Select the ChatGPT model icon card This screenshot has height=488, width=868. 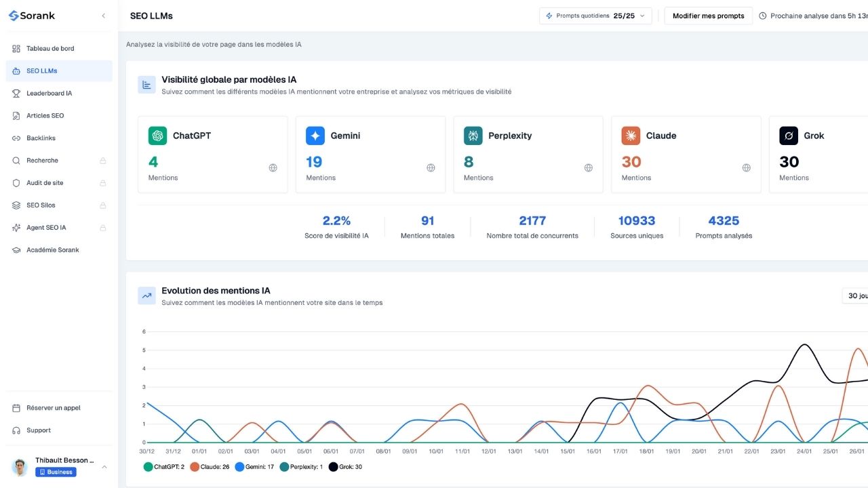[x=157, y=136]
